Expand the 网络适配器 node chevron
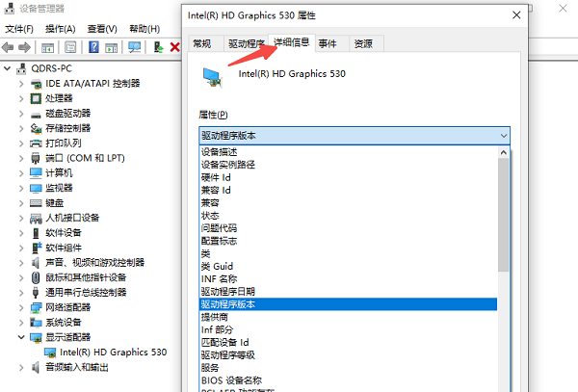 pyautogui.click(x=21, y=307)
